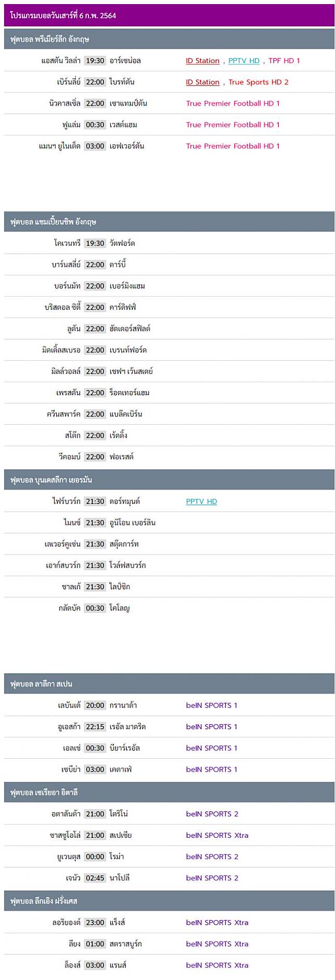Open PPTV HD link in ไฟร์บวร์ก row
This screenshot has height=980, width=335.
(201, 501)
